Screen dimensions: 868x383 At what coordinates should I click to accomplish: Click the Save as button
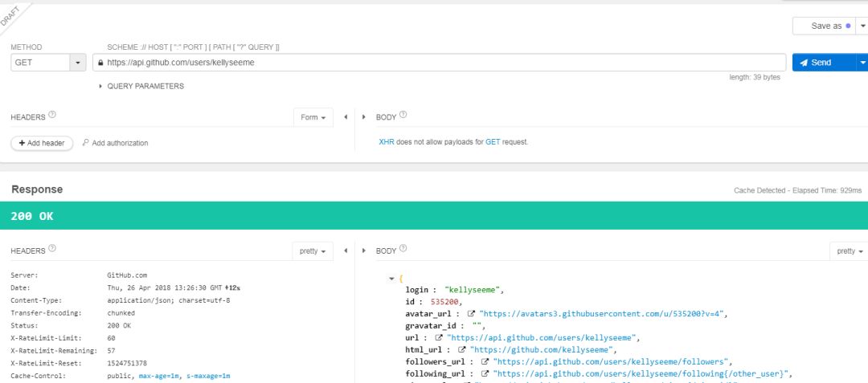[825, 26]
